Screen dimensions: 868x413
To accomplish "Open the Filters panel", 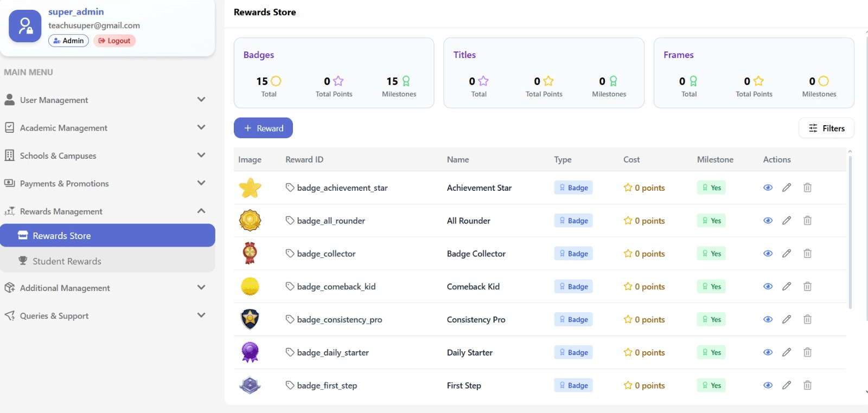I will [x=826, y=128].
